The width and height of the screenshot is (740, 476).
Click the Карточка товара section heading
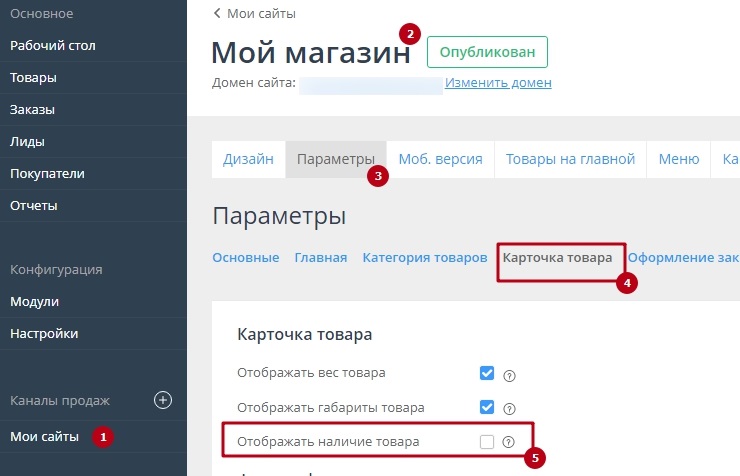(304, 334)
